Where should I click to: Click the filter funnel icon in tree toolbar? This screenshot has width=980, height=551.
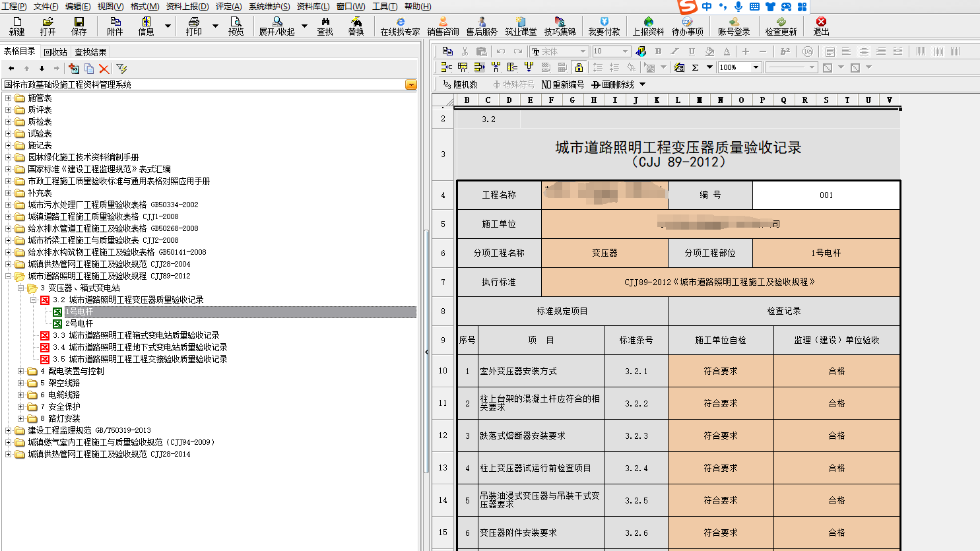[x=121, y=69]
